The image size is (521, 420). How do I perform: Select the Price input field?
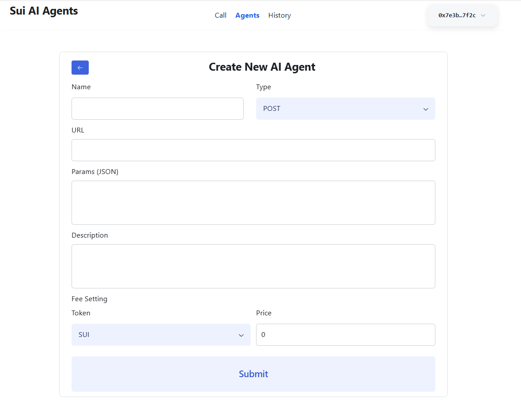[346, 335]
